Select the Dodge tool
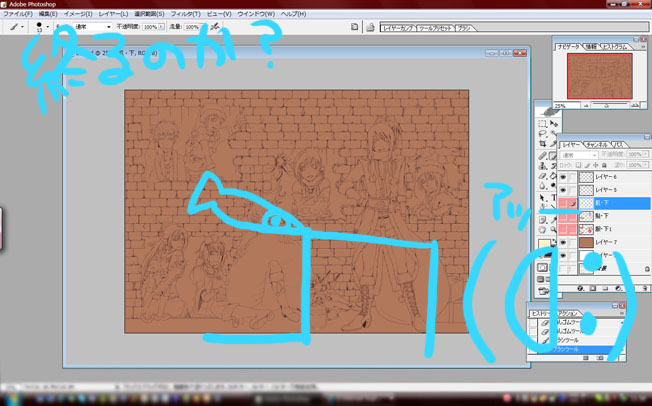652x406 pixels. coord(553,186)
